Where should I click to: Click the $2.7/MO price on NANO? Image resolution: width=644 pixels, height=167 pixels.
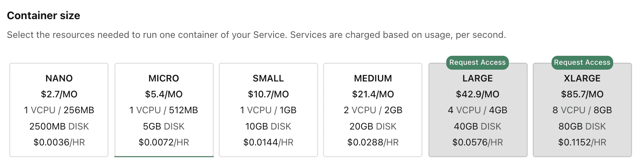59,94
